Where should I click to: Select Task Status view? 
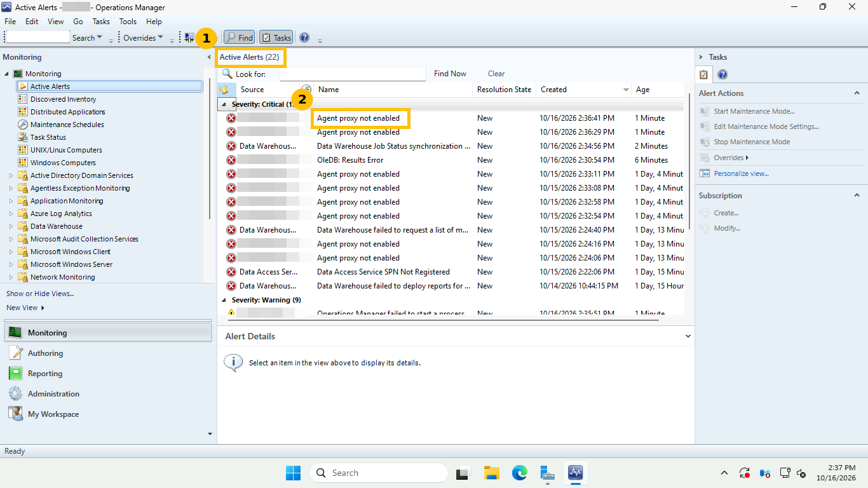coord(48,137)
